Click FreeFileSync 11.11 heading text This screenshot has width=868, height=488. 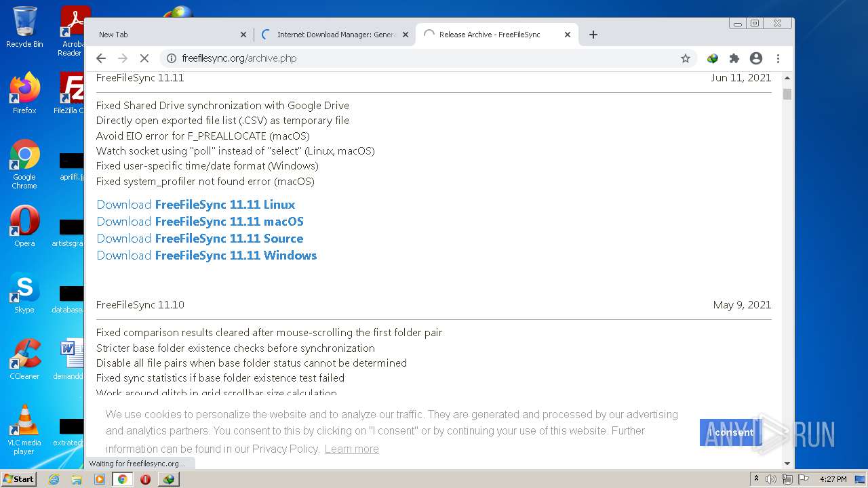[140, 78]
